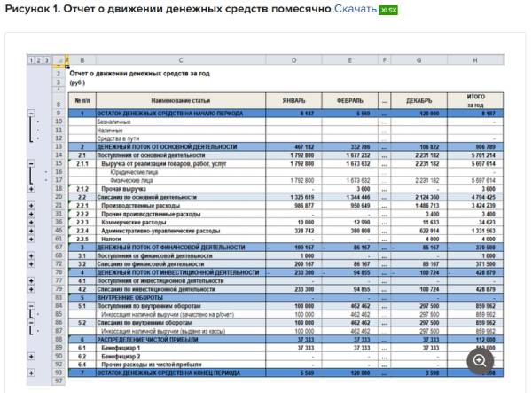Select column D header
The image size is (532, 393).
[293, 60]
